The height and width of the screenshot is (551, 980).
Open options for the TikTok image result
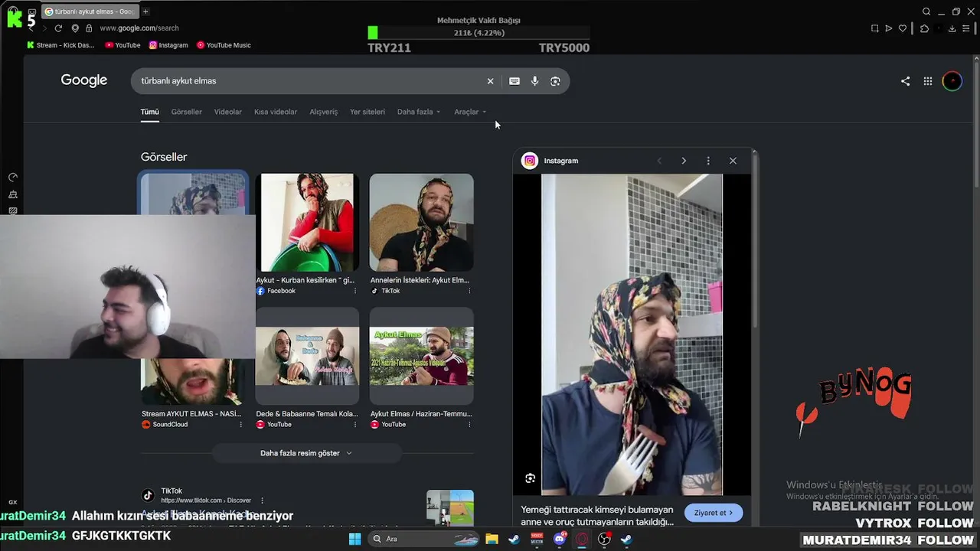(469, 291)
